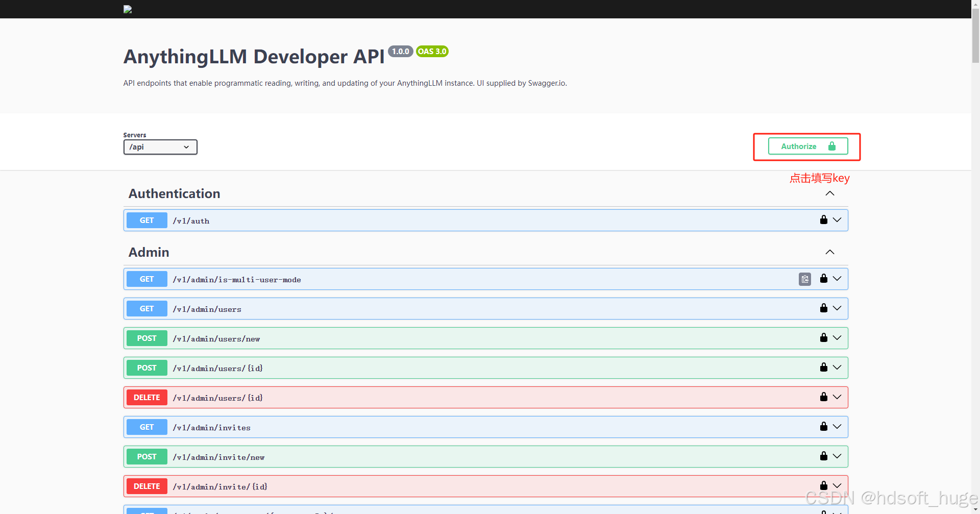This screenshot has width=980, height=514.
Task: Click the Authorize button
Action: [x=808, y=146]
